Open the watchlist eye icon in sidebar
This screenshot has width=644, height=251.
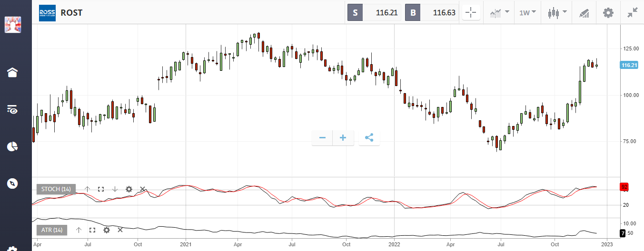[x=12, y=110]
